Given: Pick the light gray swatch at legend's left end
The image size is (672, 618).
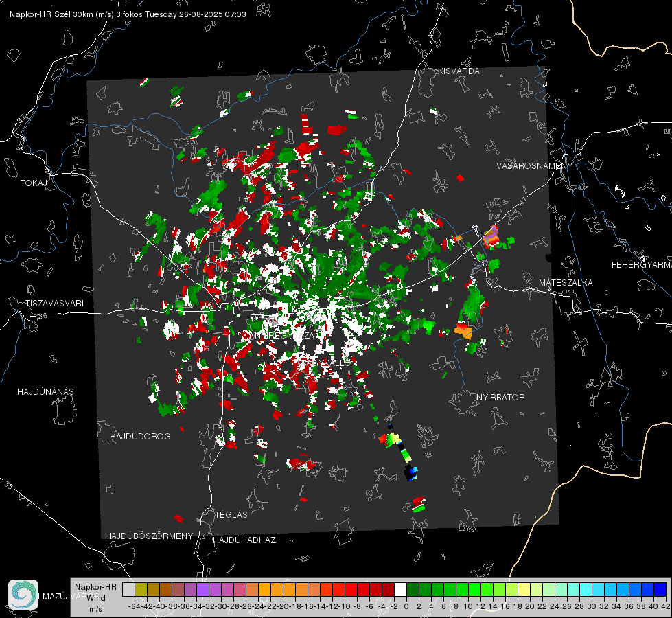Looking at the screenshot, I should point(128,590).
